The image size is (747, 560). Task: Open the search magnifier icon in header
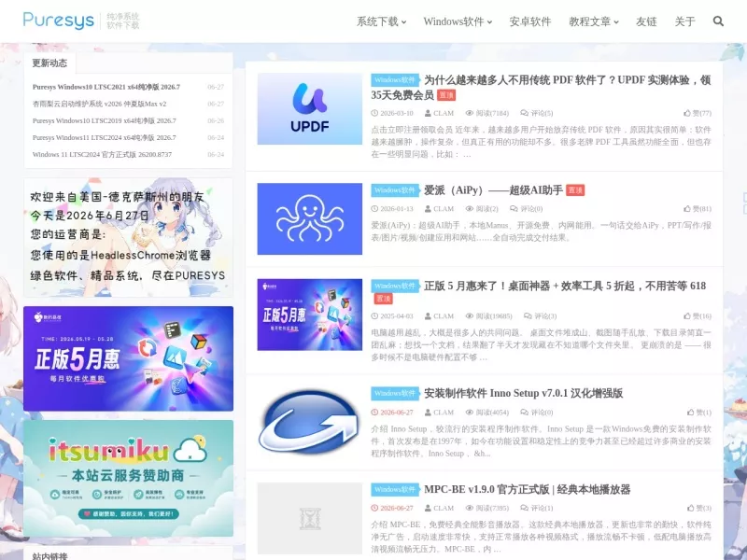pos(718,21)
